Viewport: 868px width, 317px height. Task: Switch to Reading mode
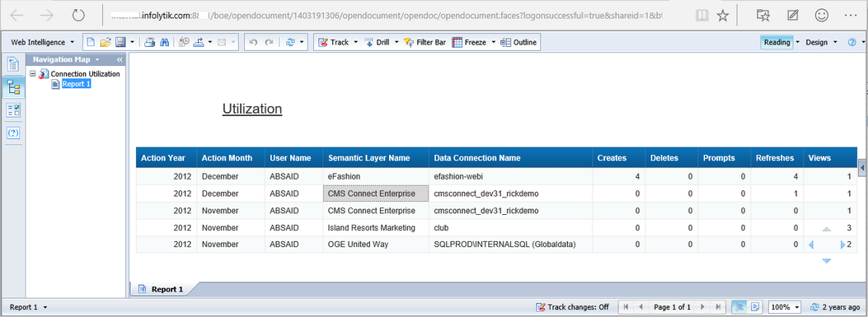777,42
